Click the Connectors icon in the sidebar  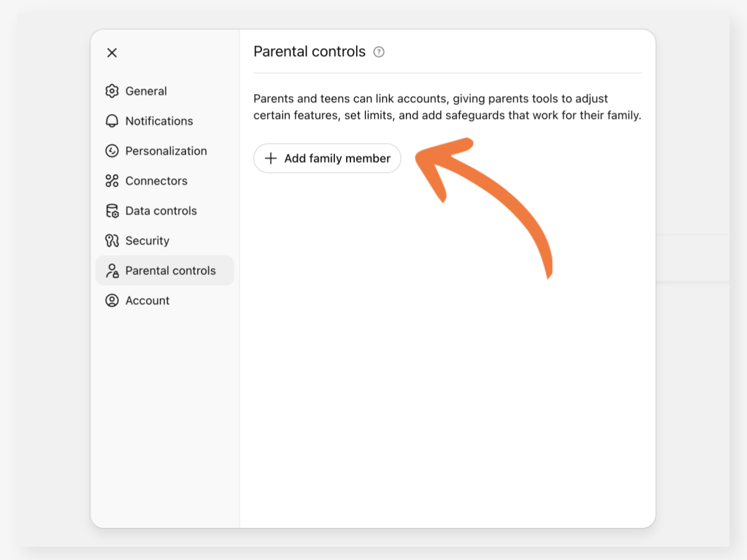(x=112, y=181)
